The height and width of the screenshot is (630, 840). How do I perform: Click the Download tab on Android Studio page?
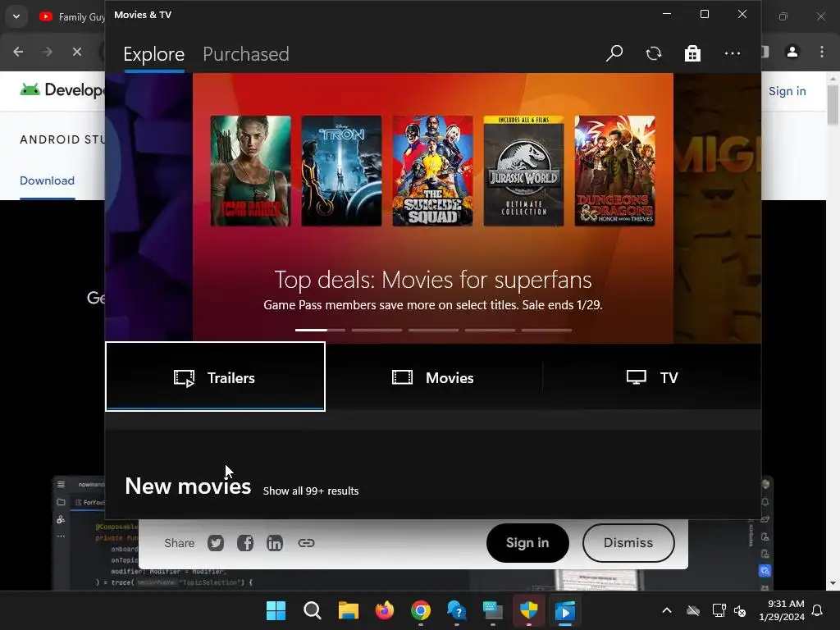[x=47, y=180]
